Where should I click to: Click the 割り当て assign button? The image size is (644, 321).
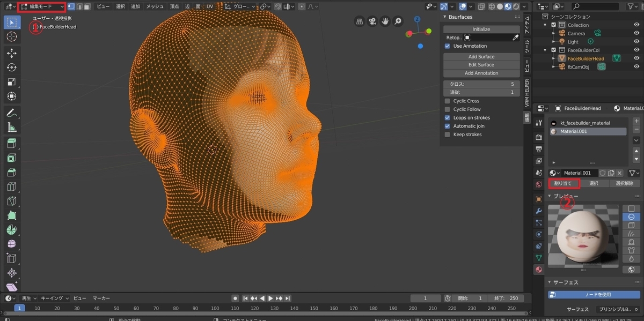(563, 183)
